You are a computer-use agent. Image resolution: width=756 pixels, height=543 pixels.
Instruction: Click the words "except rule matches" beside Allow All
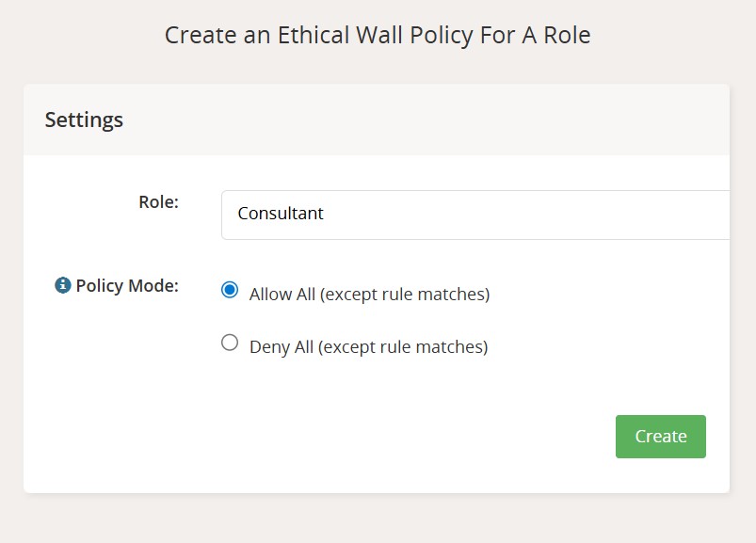click(x=405, y=295)
